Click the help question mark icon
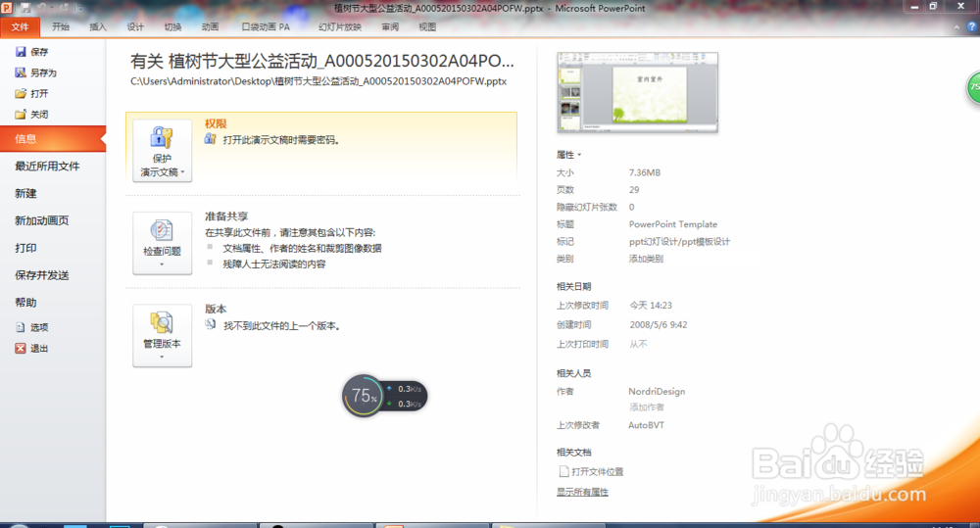Image resolution: width=980 pixels, height=528 pixels. click(972, 26)
